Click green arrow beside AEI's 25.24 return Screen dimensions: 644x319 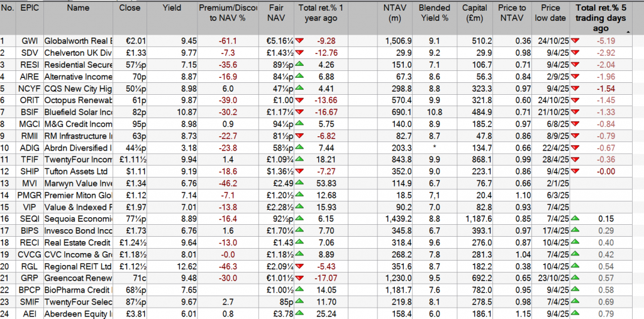pyautogui.click(x=301, y=312)
